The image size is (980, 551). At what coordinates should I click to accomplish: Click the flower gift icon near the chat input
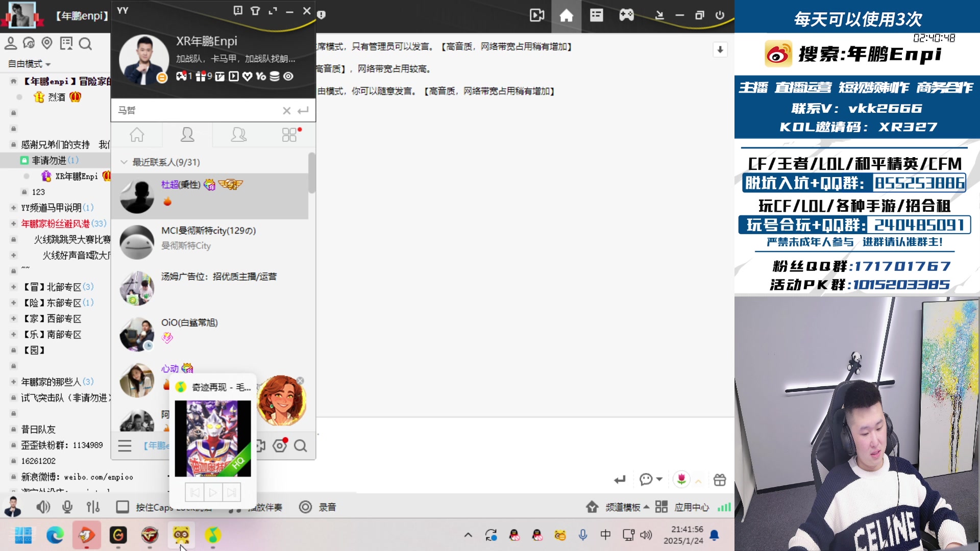point(681,479)
